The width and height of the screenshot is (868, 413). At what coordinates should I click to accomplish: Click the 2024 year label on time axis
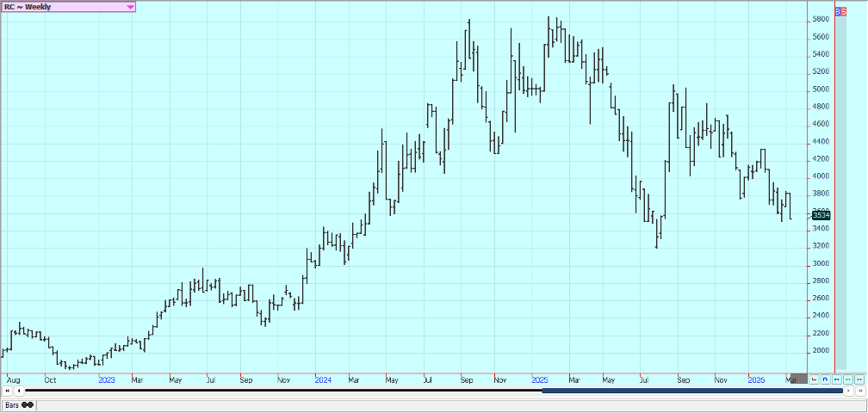click(x=323, y=379)
